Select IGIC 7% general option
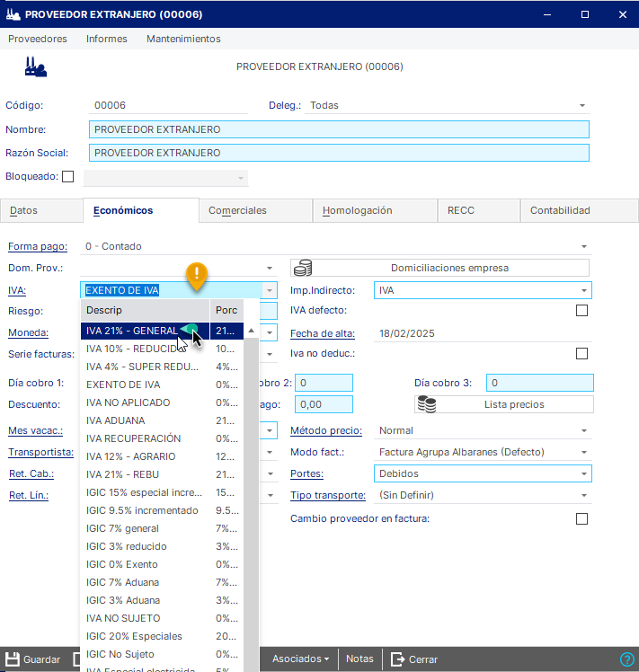639x672 pixels. [162, 529]
